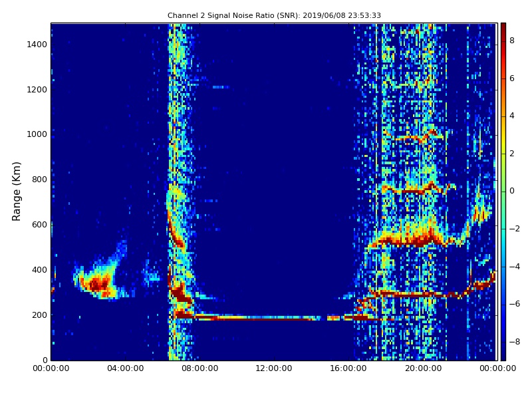Viewport: 532px width, 399px height.
Task: Click the colorbar label −8
Action: point(515,342)
